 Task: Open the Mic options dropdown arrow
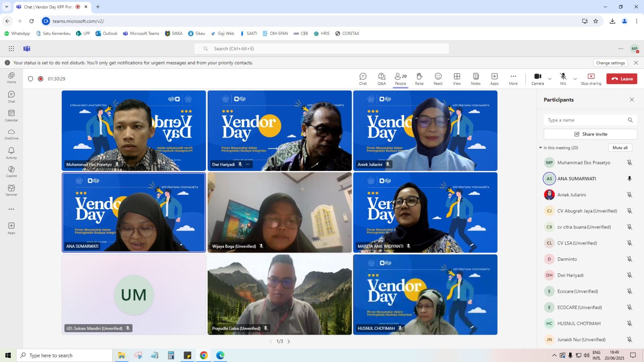pos(575,79)
